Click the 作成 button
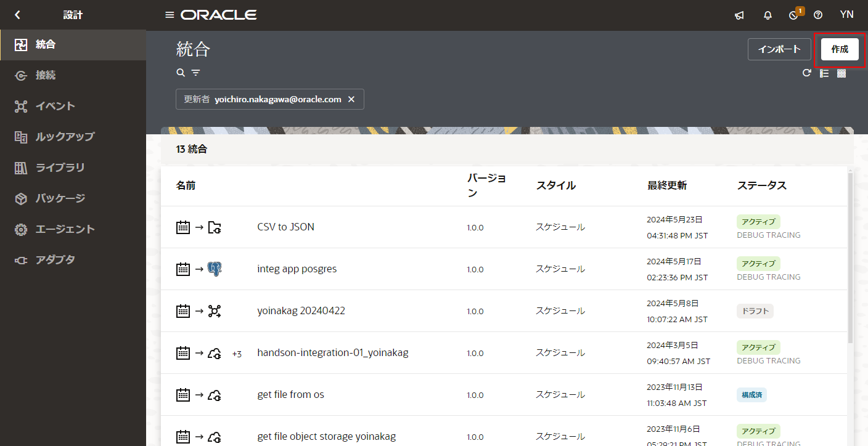868x446 pixels. (x=840, y=49)
